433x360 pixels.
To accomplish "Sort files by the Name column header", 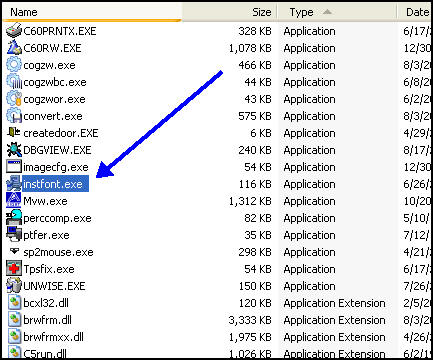I will point(92,12).
